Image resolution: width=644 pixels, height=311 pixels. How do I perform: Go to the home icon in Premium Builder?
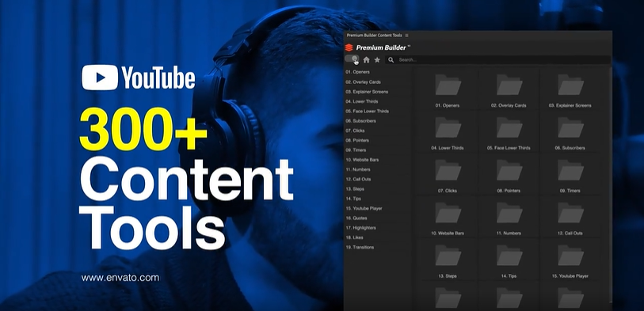coord(366,60)
